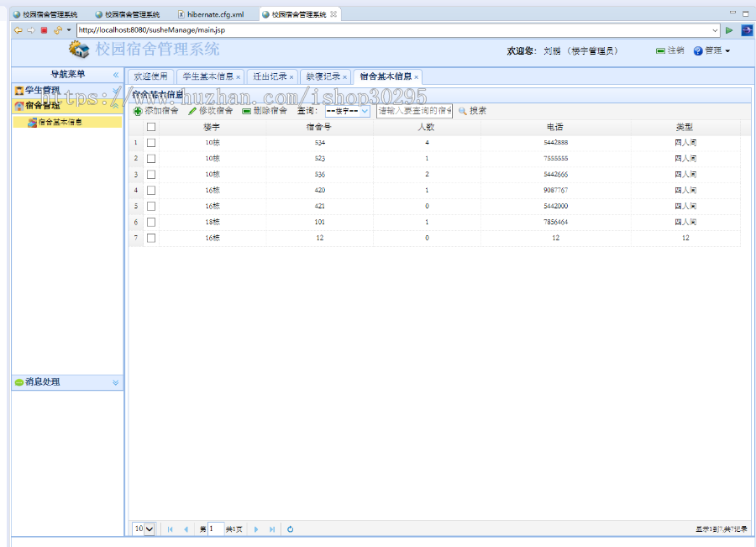756x547 pixels.
Task: Open the refresh icon's dropdown arrow
Action: [x=69, y=30]
